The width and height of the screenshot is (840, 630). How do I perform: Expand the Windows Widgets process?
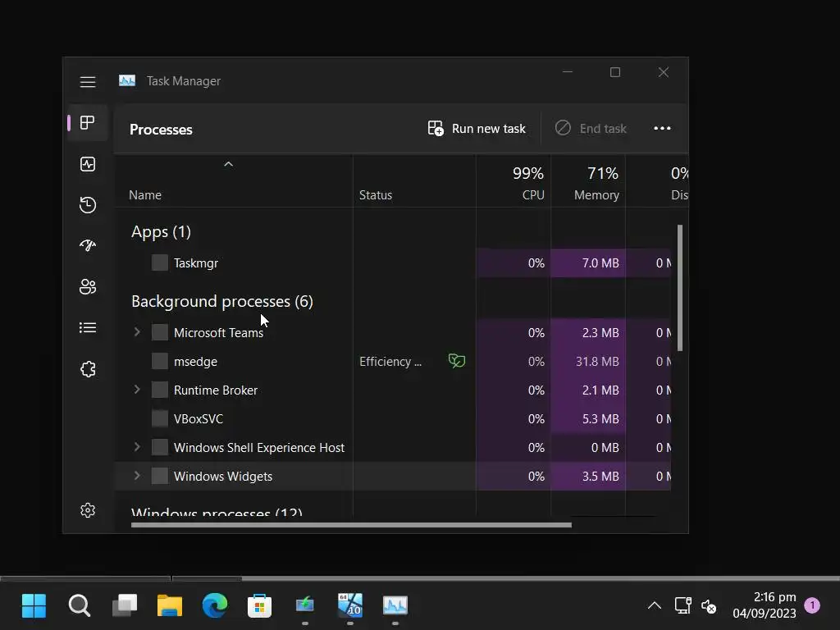pyautogui.click(x=137, y=476)
